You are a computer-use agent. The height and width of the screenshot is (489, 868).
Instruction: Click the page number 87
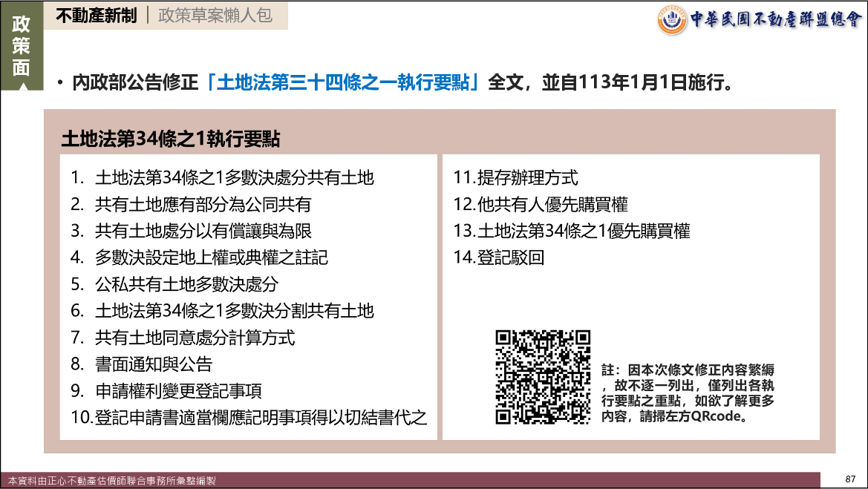(x=851, y=479)
